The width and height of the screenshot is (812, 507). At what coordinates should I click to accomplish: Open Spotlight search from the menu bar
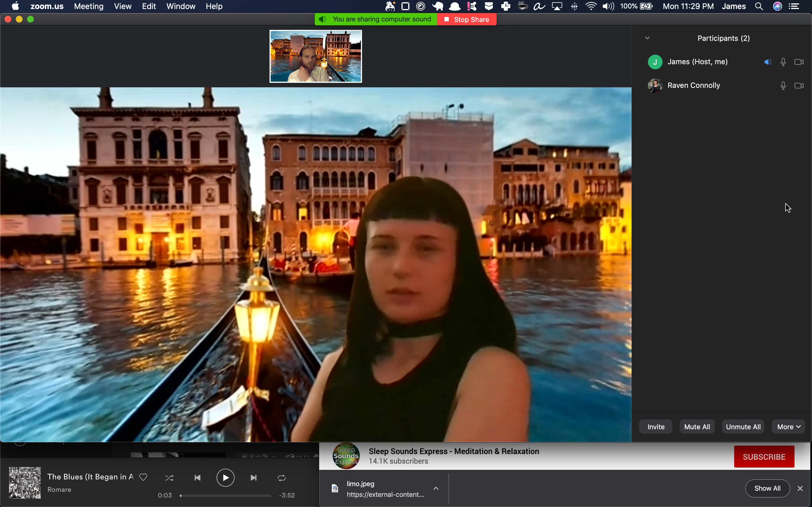click(759, 6)
